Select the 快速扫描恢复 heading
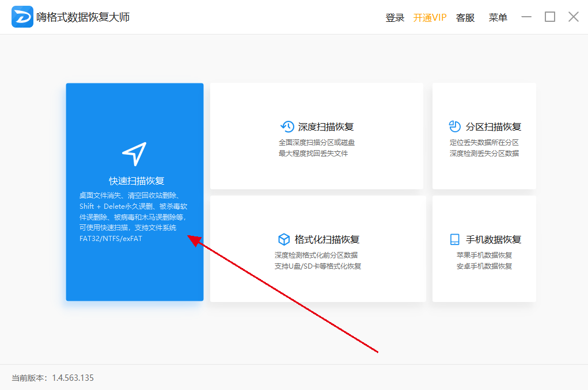 [136, 181]
